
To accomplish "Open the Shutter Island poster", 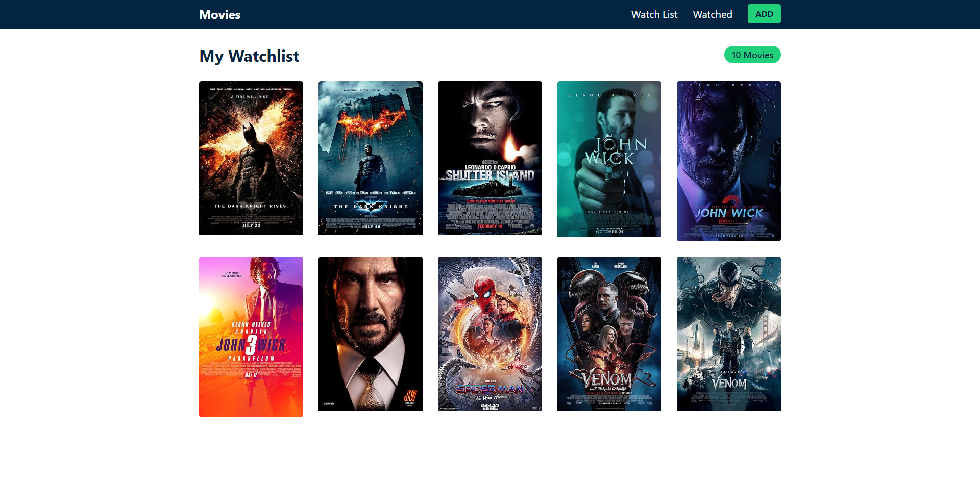I will 490,158.
